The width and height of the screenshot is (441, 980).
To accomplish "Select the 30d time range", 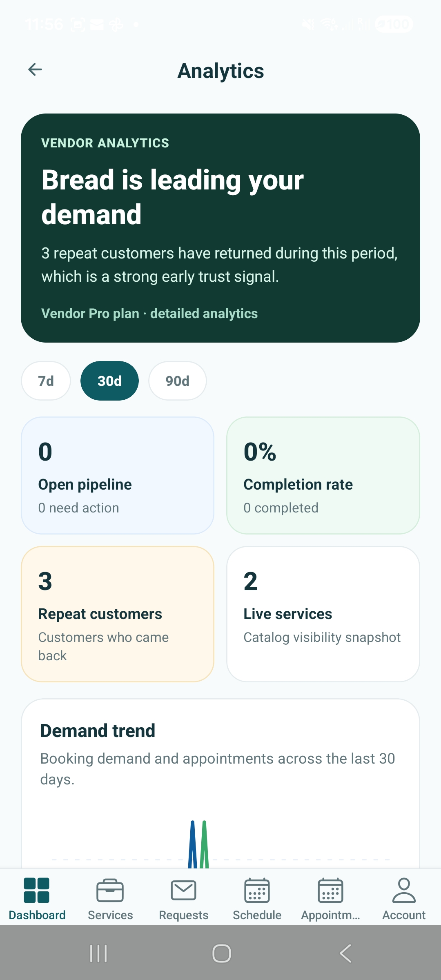I will pos(109,381).
